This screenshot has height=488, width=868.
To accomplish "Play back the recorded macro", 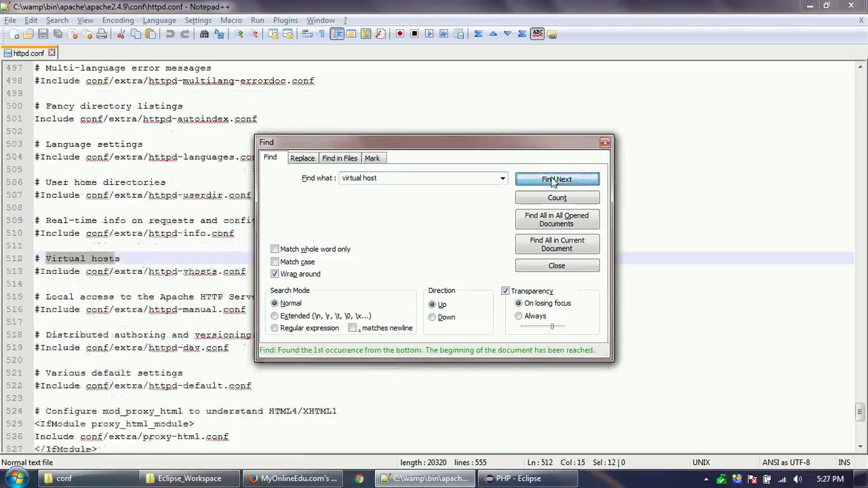I will [429, 34].
